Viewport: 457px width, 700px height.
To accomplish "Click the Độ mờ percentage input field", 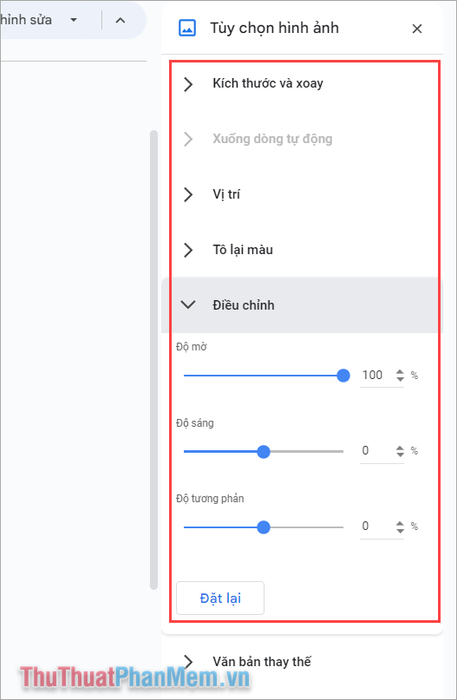I will click(x=377, y=375).
